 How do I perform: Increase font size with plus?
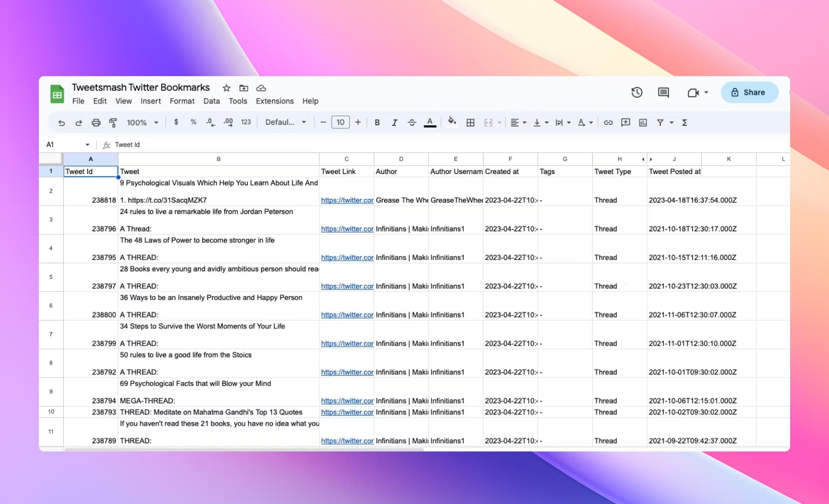click(358, 122)
